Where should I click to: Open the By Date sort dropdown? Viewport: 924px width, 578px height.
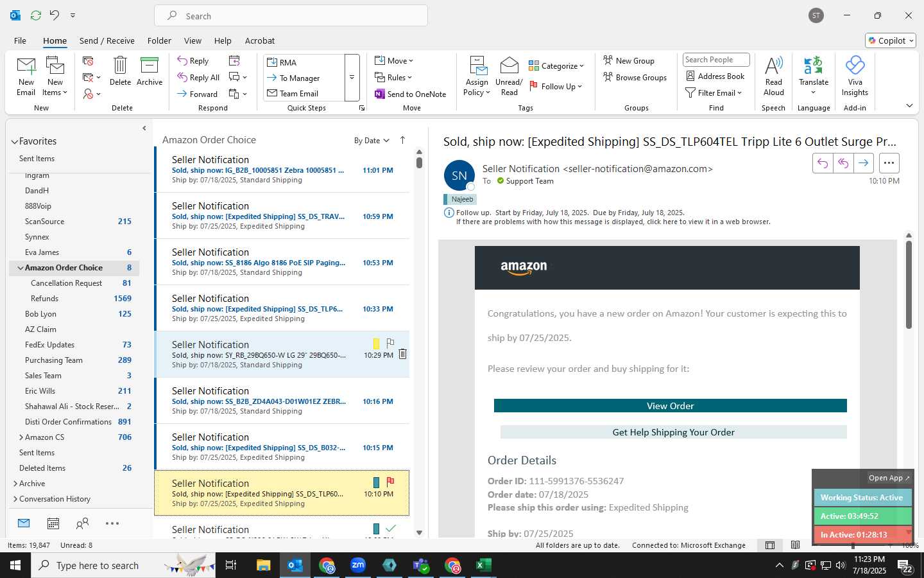point(372,140)
